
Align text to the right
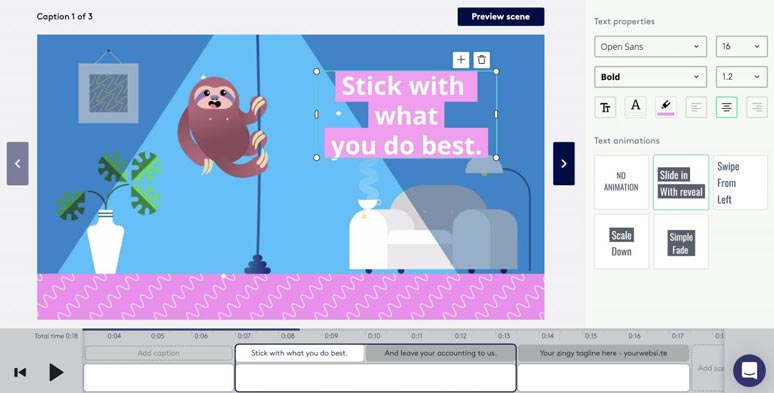pos(757,107)
